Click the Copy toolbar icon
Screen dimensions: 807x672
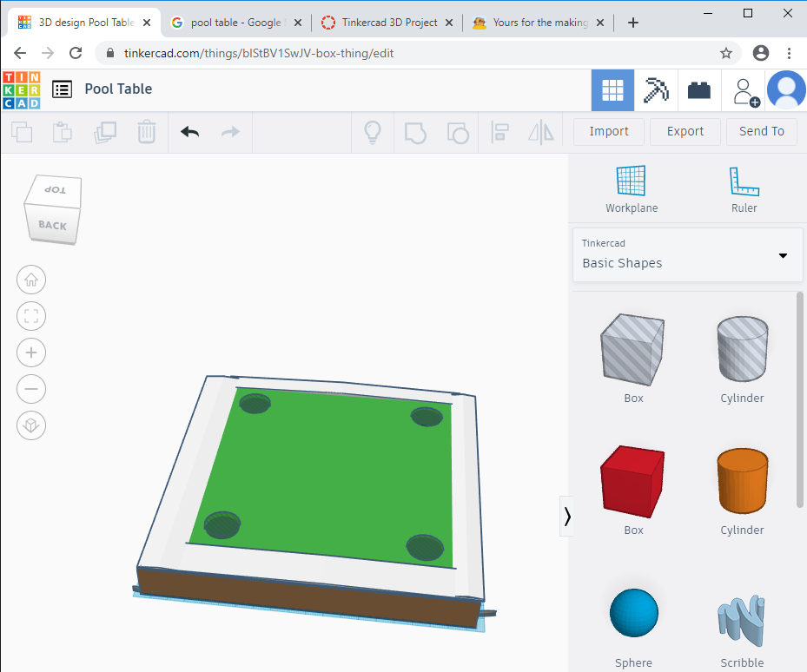click(x=22, y=132)
